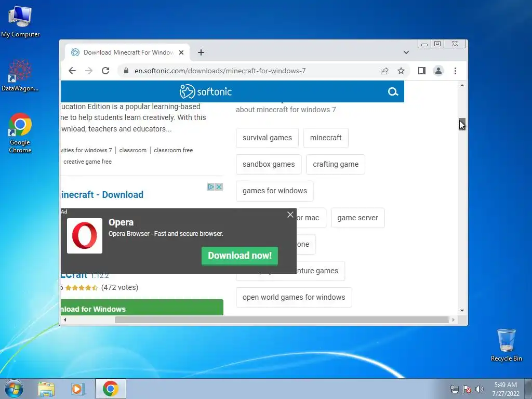Click the classroom link
The width and height of the screenshot is (532, 399).
point(133,150)
